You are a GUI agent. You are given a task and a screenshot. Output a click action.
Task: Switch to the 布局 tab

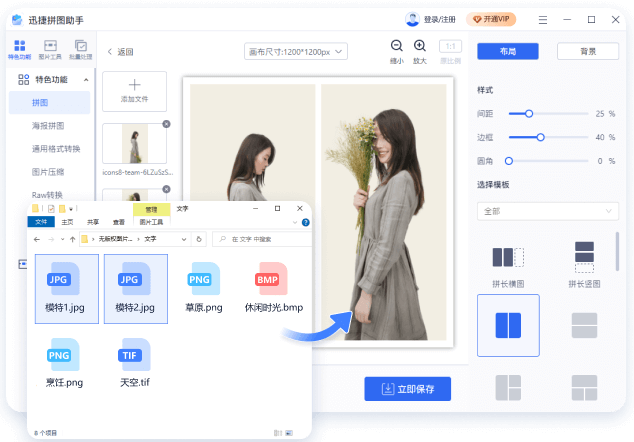tap(508, 51)
